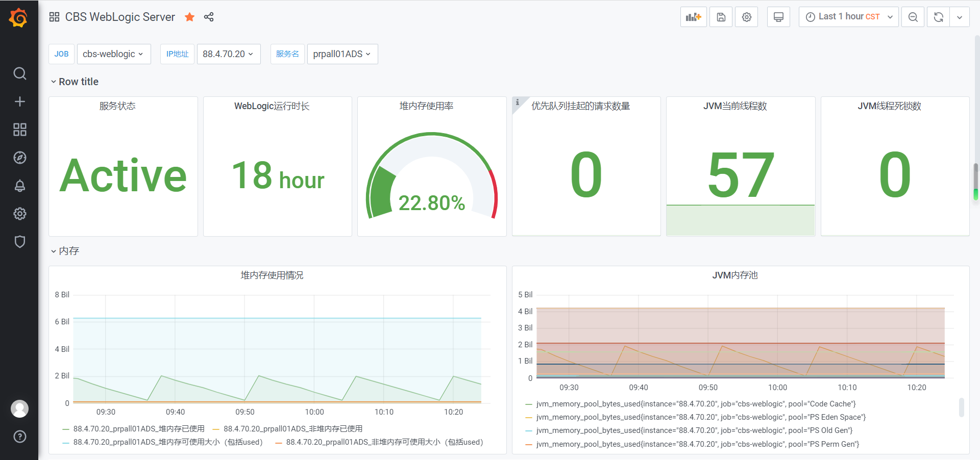The image size is (980, 460).
Task: Share the dashboard via share icon
Action: click(209, 17)
